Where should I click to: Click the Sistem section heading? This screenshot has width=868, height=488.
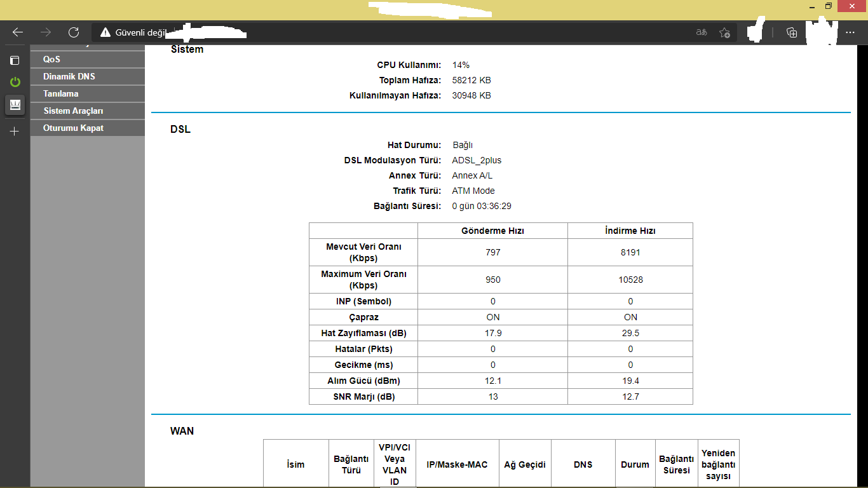(187, 50)
